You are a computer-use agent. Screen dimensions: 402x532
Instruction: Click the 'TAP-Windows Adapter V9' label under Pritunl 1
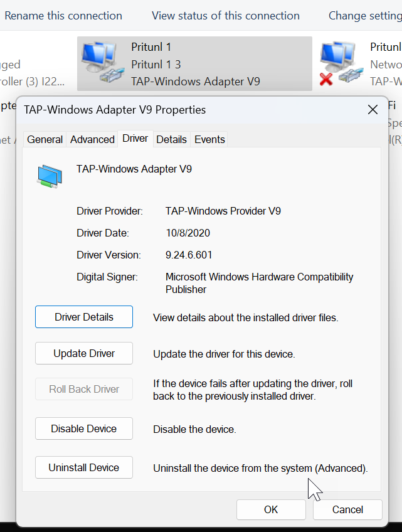(196, 82)
